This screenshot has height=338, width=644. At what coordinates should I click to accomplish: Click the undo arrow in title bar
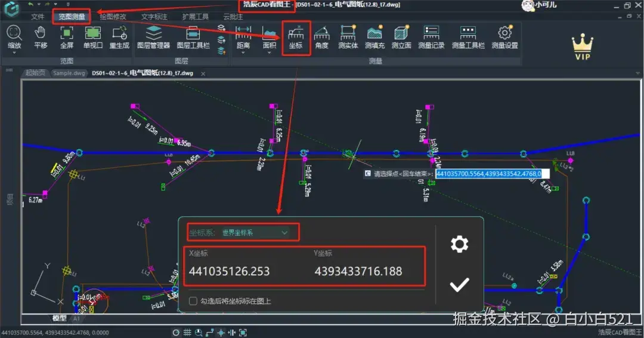coord(30,4)
